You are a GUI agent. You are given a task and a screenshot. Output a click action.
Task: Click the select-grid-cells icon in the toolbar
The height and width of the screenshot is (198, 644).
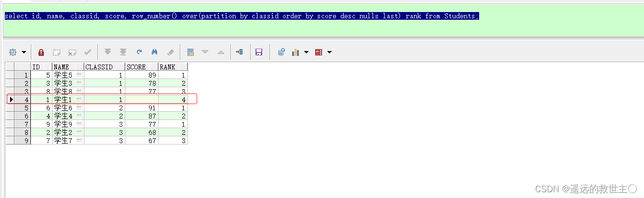(13, 52)
